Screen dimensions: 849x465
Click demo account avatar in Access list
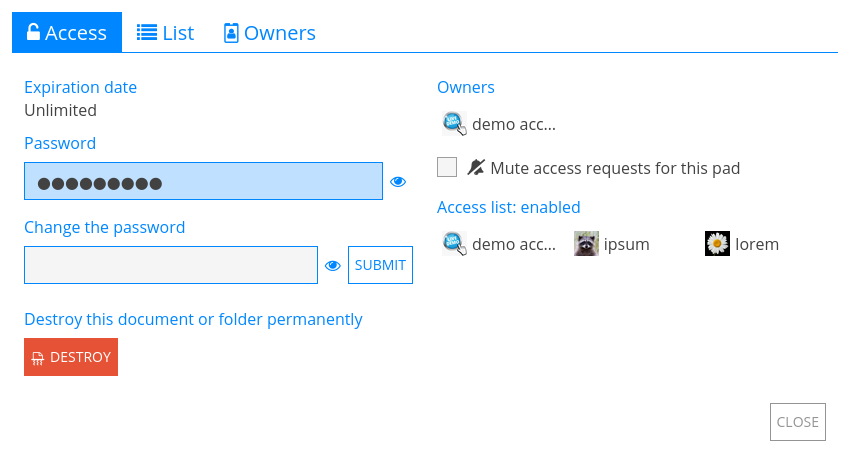tap(454, 243)
